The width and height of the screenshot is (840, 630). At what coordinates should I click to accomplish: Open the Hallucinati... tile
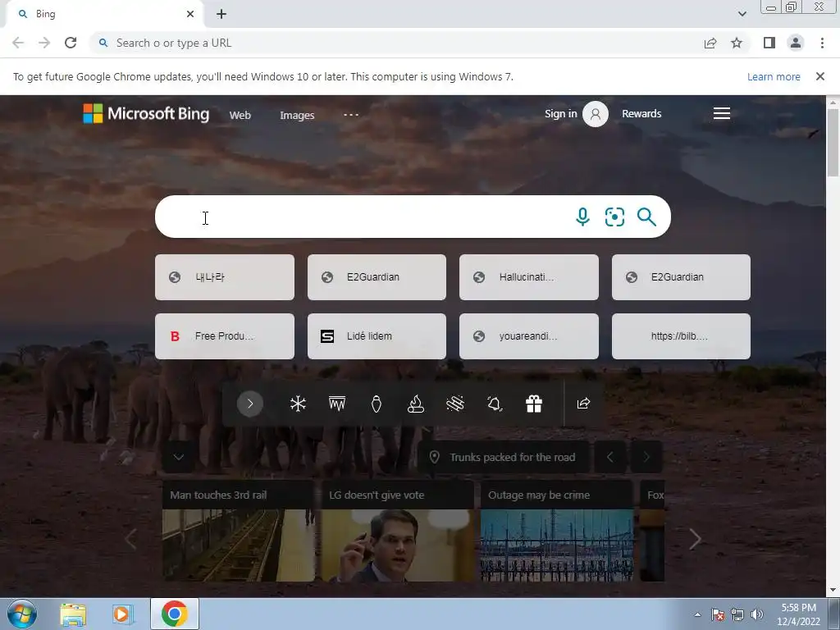point(529,277)
